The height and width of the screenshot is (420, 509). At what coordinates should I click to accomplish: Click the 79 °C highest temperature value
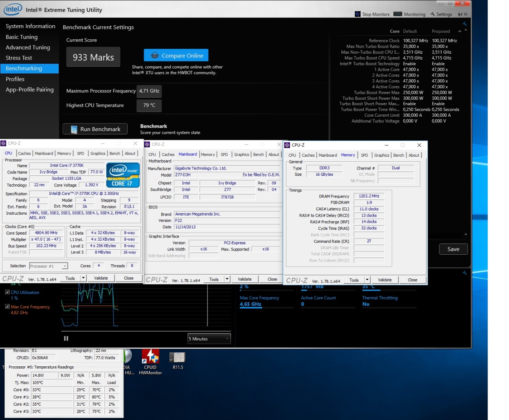(149, 105)
